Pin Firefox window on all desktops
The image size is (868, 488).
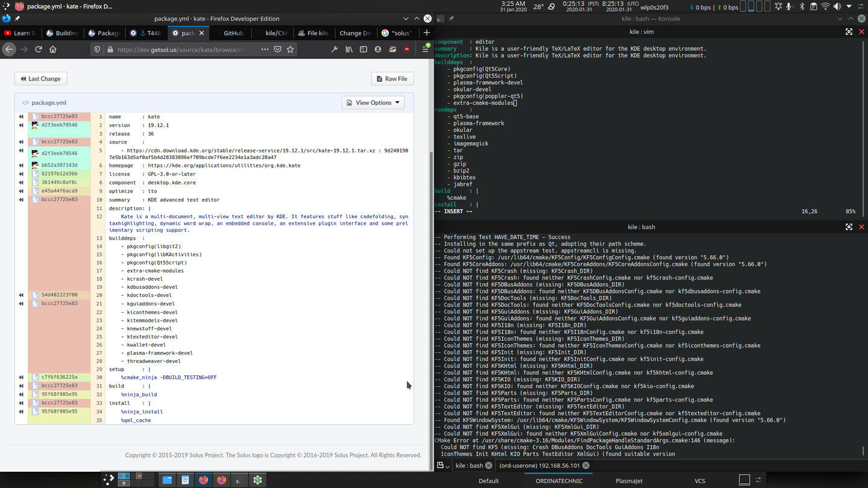tap(17, 19)
